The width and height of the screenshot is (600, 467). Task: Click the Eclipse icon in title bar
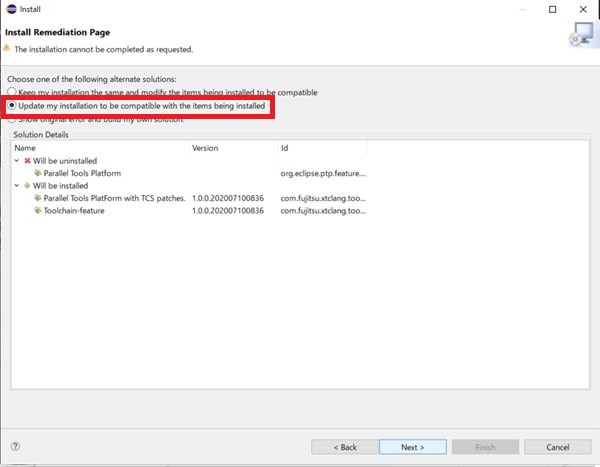(x=11, y=9)
